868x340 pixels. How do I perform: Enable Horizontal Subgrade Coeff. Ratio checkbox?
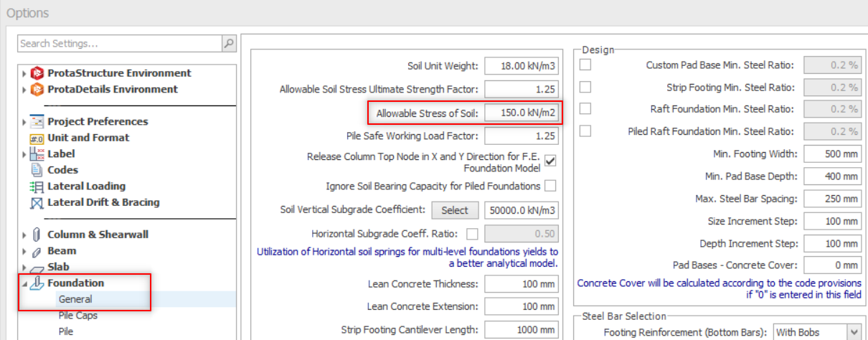[472, 234]
